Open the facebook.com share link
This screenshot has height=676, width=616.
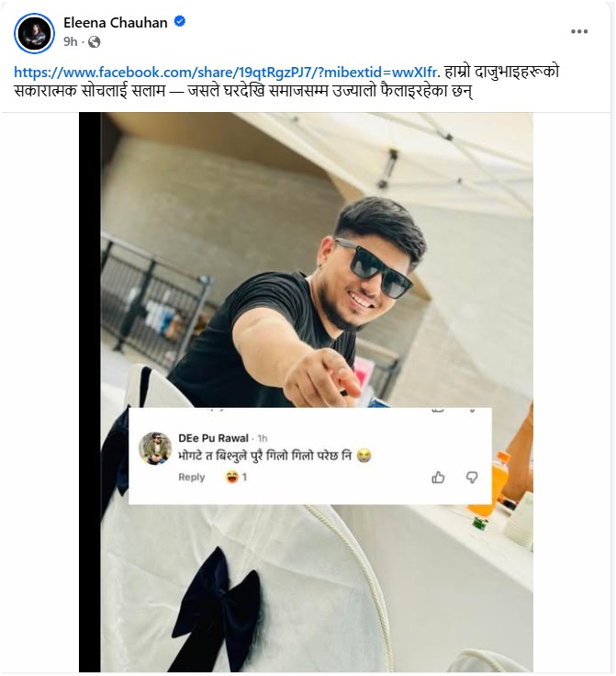226,71
